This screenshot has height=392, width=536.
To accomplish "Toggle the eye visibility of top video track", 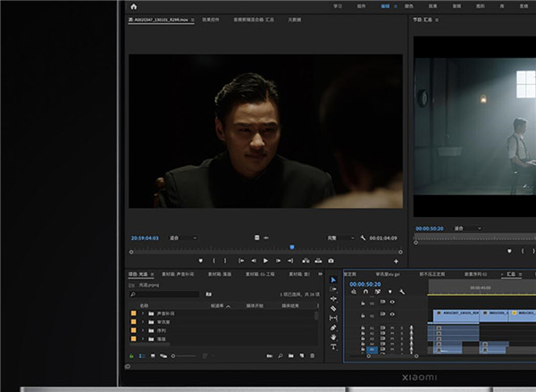I will (391, 302).
